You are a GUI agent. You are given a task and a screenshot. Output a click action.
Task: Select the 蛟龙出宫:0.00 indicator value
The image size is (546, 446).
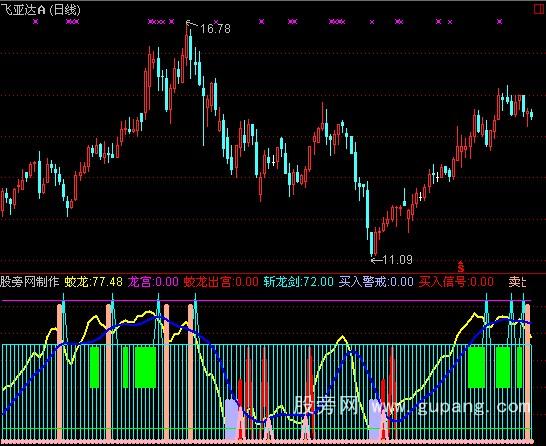pos(221,281)
